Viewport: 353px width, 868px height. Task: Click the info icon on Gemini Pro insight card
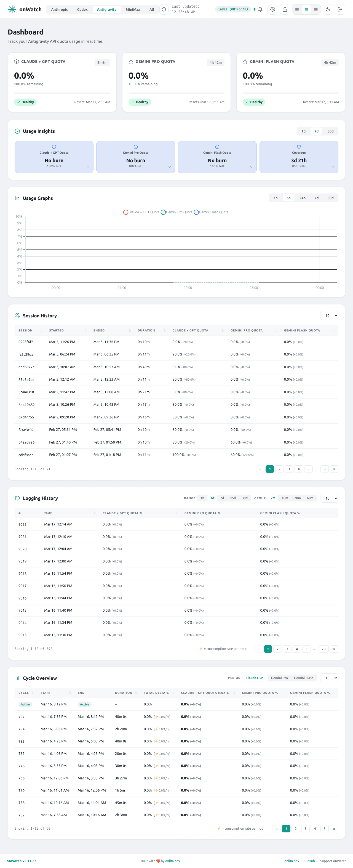136,147
